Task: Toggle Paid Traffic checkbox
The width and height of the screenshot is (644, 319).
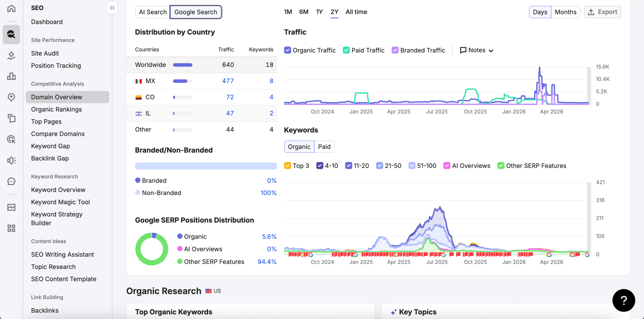Action: pyautogui.click(x=346, y=50)
